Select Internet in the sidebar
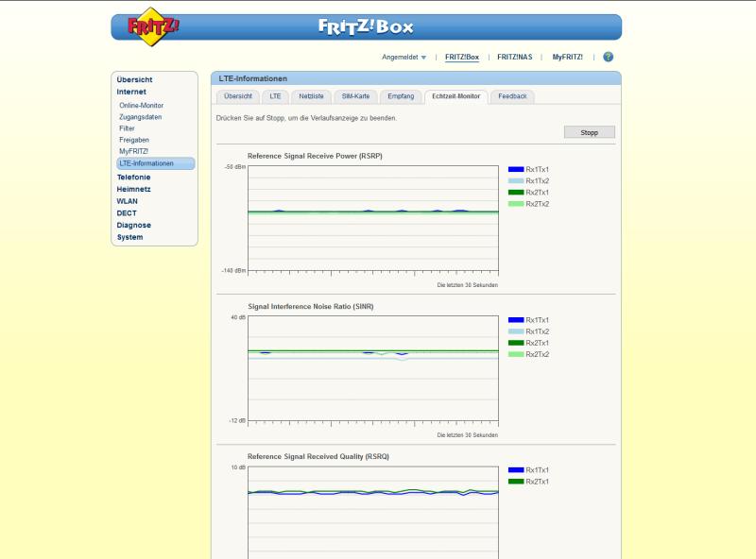This screenshot has width=756, height=559. 131,92
